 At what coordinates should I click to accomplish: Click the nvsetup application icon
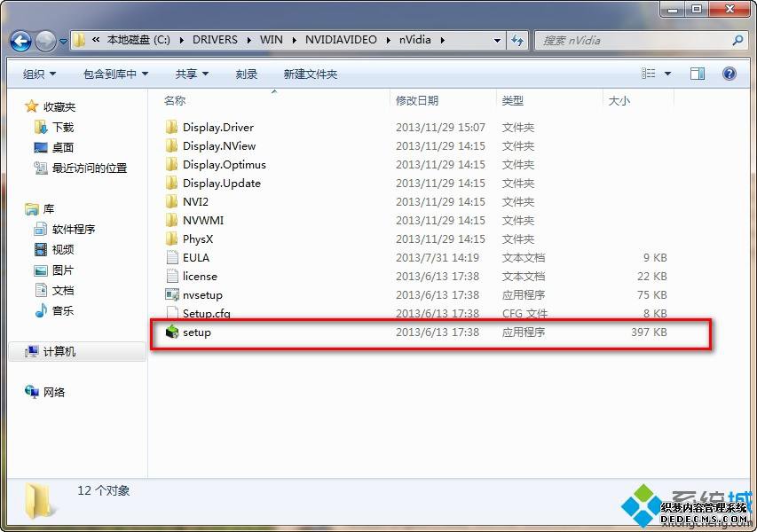[172, 294]
